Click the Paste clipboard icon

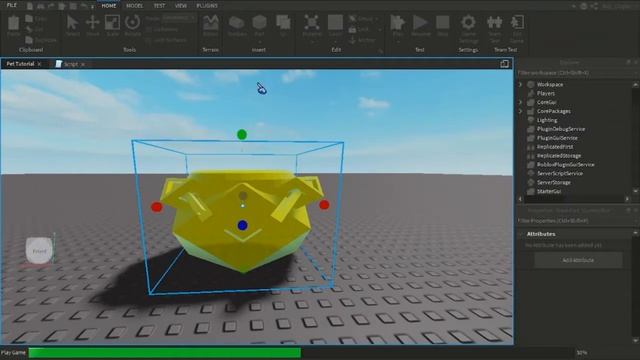click(x=13, y=23)
